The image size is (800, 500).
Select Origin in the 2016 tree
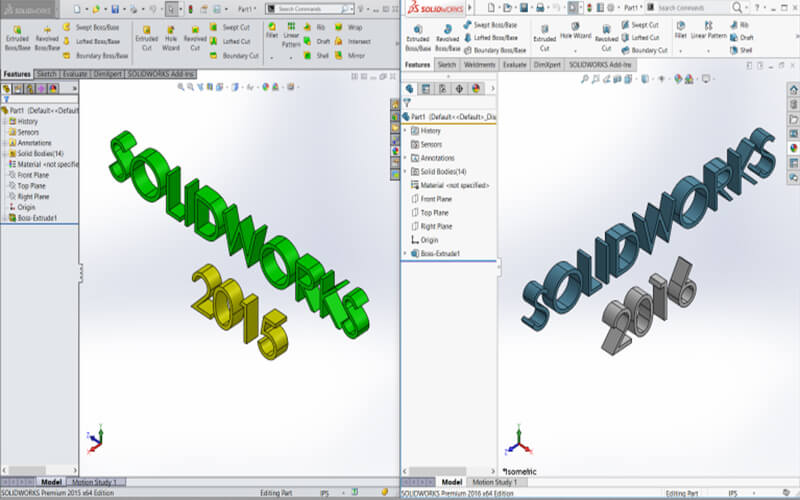coord(424,240)
